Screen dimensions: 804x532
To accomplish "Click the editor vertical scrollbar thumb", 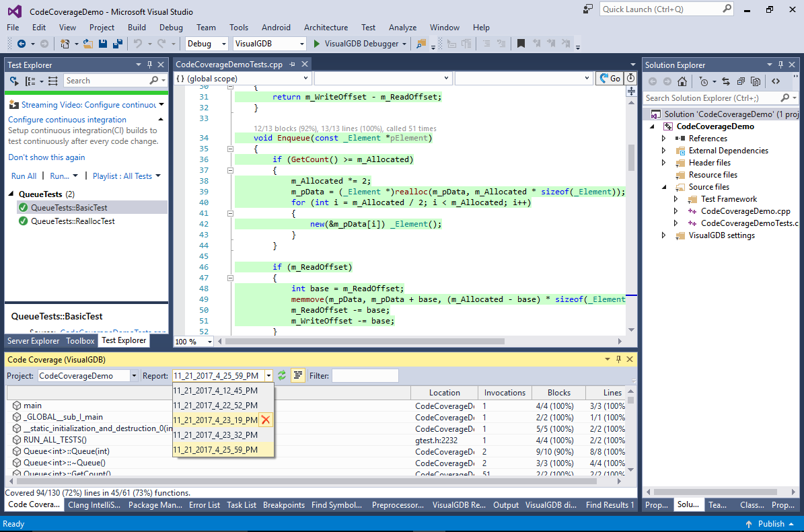I will click(631, 157).
